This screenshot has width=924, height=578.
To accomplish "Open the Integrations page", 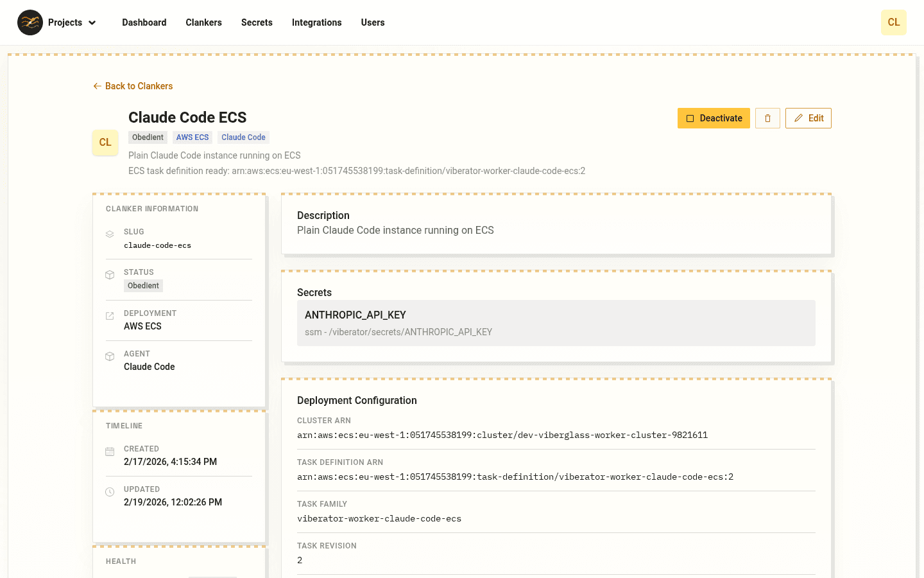I will point(316,22).
